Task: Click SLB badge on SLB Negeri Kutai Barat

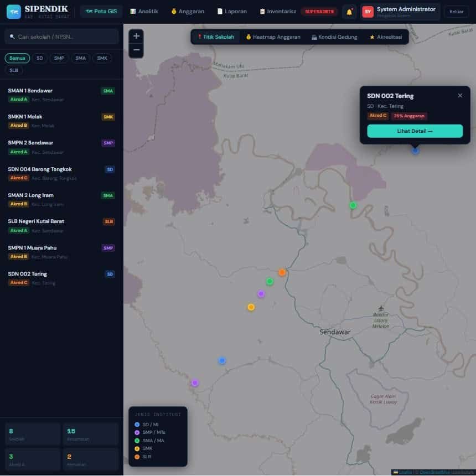Action: 108,221
